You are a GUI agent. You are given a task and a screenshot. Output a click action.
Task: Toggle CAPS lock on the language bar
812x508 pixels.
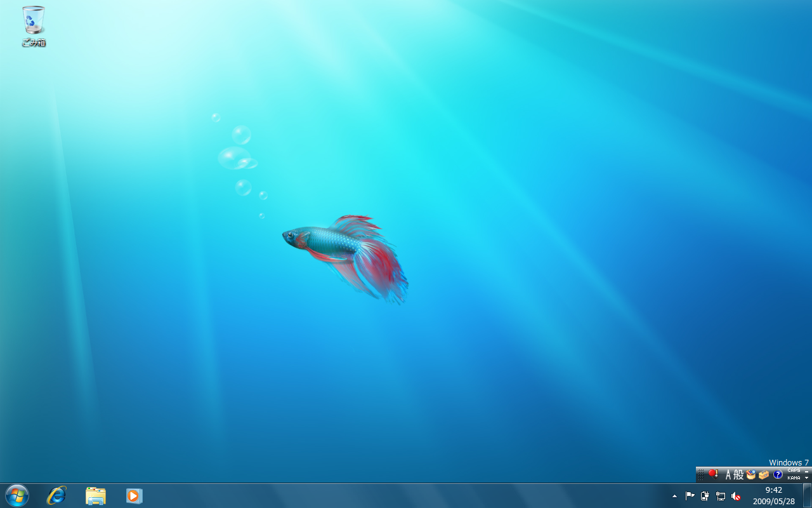(x=794, y=471)
